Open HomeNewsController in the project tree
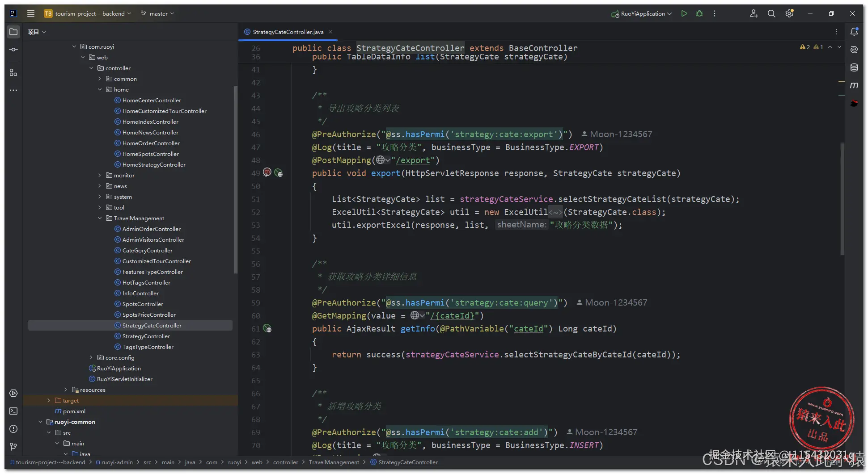The width and height of the screenshot is (868, 474). pyautogui.click(x=150, y=133)
